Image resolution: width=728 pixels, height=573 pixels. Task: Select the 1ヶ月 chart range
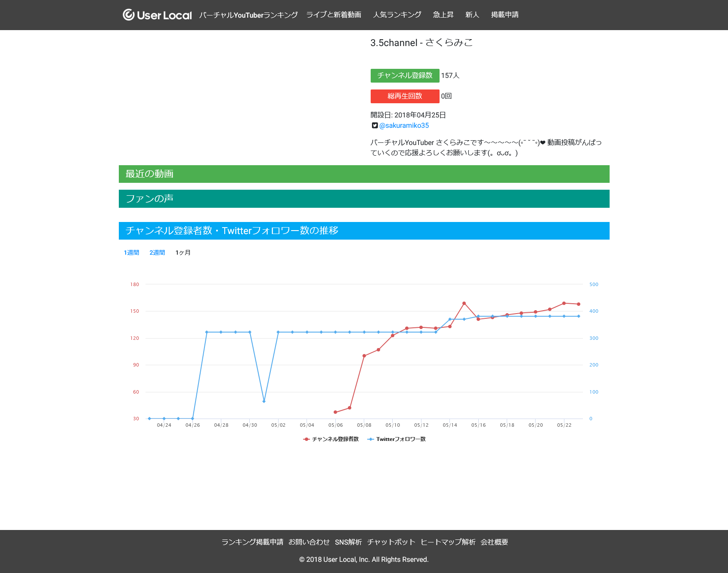(x=183, y=253)
